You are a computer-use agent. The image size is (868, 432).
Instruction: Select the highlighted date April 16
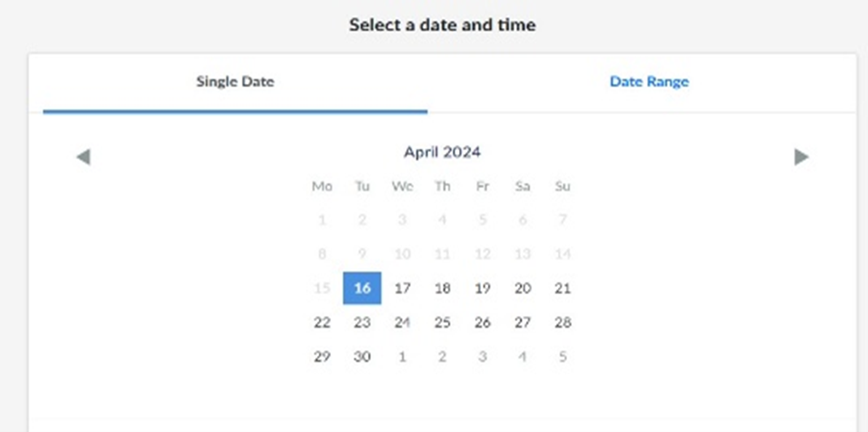pos(362,288)
